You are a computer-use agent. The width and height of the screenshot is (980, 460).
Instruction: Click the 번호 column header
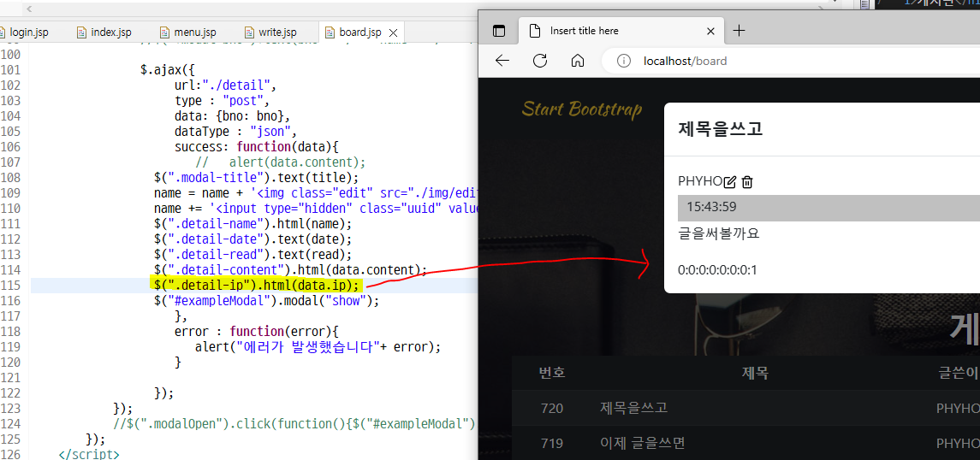point(552,373)
